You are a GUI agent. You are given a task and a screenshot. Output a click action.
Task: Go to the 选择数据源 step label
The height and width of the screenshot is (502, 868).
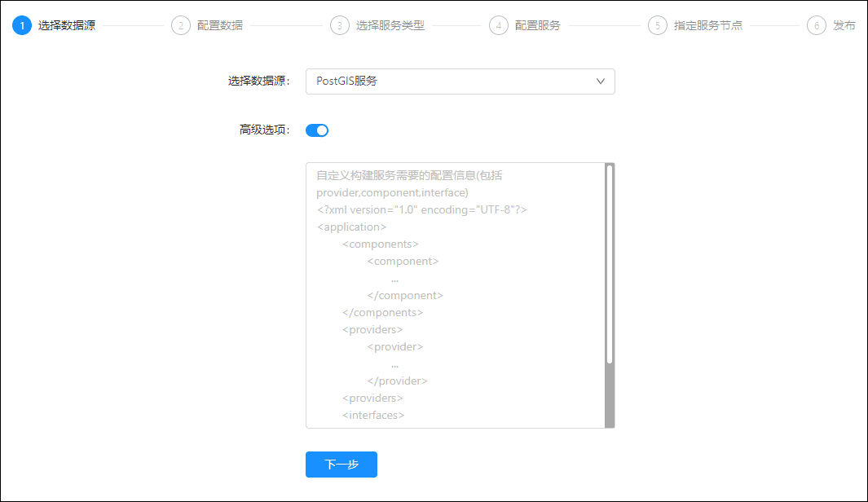point(67,25)
